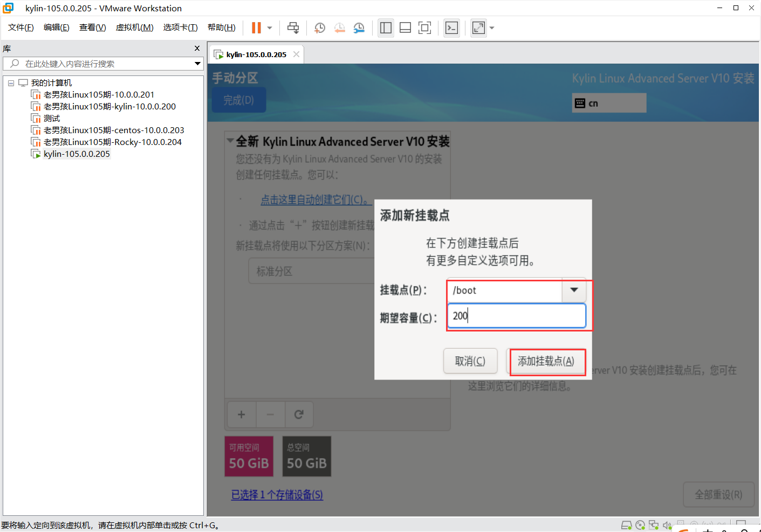The width and height of the screenshot is (761, 532).
Task: Click the 添加挂载点(A) button
Action: [x=546, y=361]
